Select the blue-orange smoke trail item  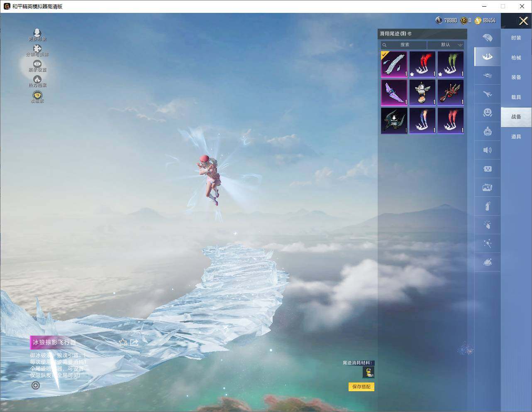pyautogui.click(x=422, y=120)
